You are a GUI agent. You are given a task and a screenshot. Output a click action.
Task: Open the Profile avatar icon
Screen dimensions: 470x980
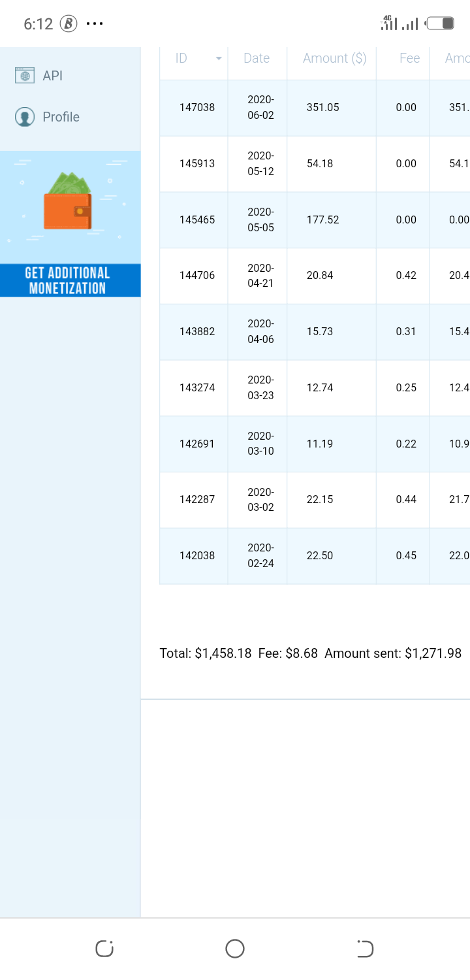[x=25, y=117]
